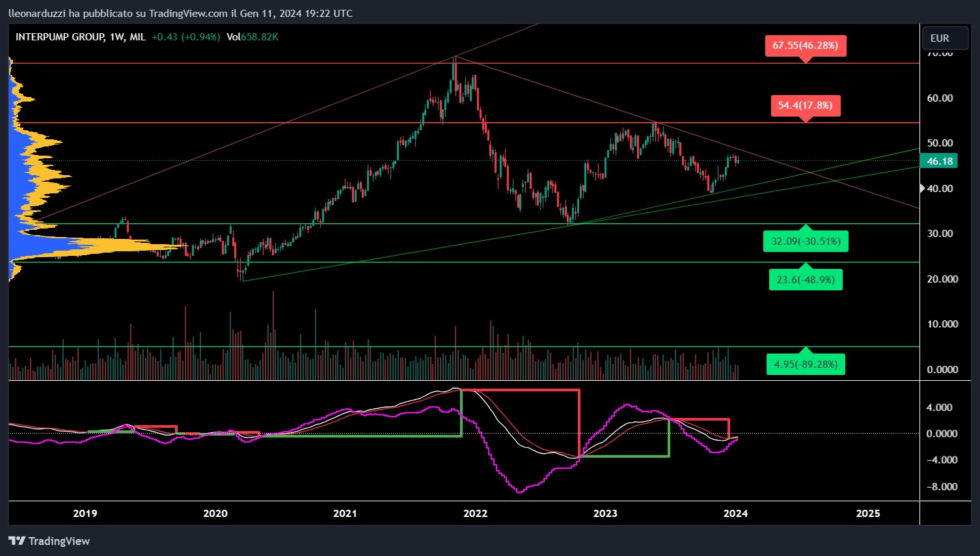
Task: Click the 2024 label on time axis
Action: (x=735, y=513)
